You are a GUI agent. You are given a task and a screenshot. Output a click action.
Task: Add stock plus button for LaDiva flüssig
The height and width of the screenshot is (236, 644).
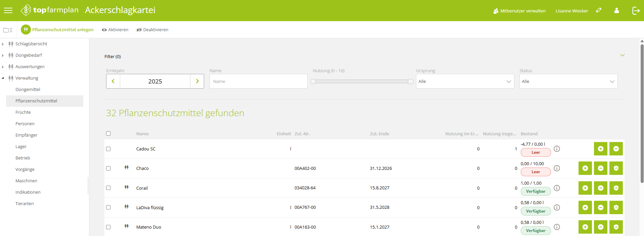coord(585,207)
